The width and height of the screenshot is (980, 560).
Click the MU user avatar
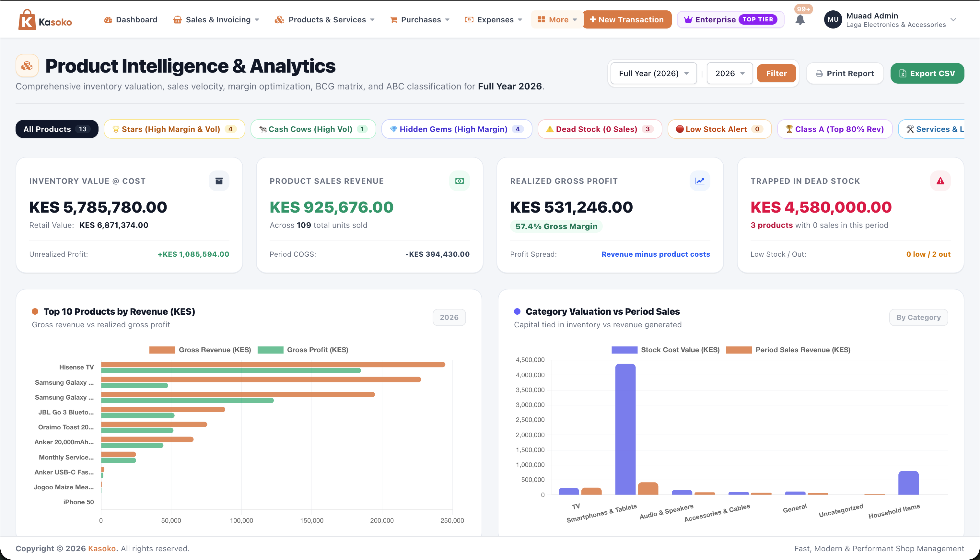833,20
